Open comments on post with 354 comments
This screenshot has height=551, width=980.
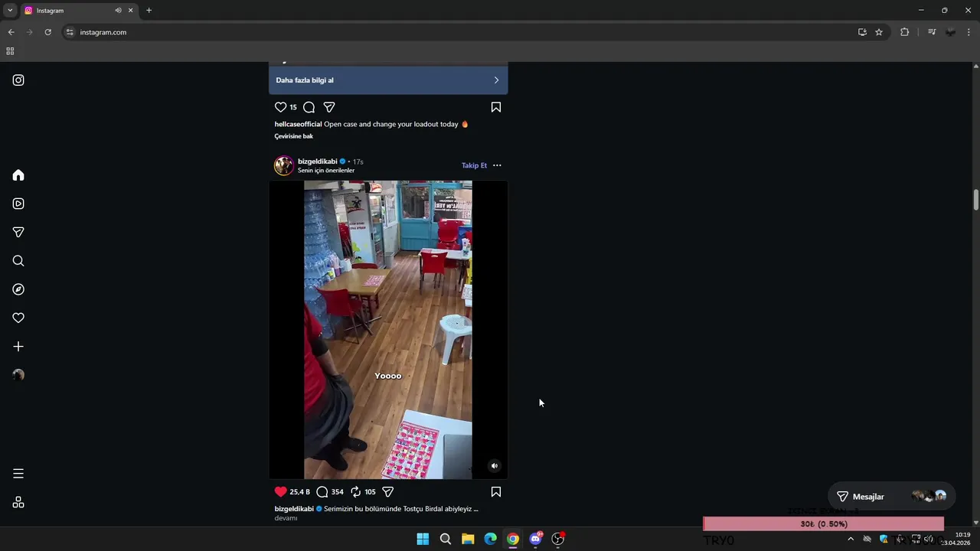(x=322, y=492)
